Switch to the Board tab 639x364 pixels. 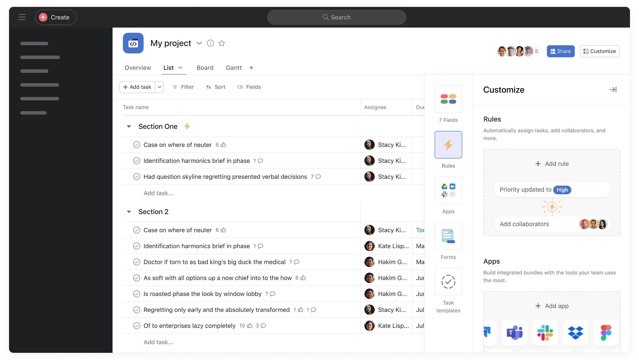pyautogui.click(x=205, y=68)
